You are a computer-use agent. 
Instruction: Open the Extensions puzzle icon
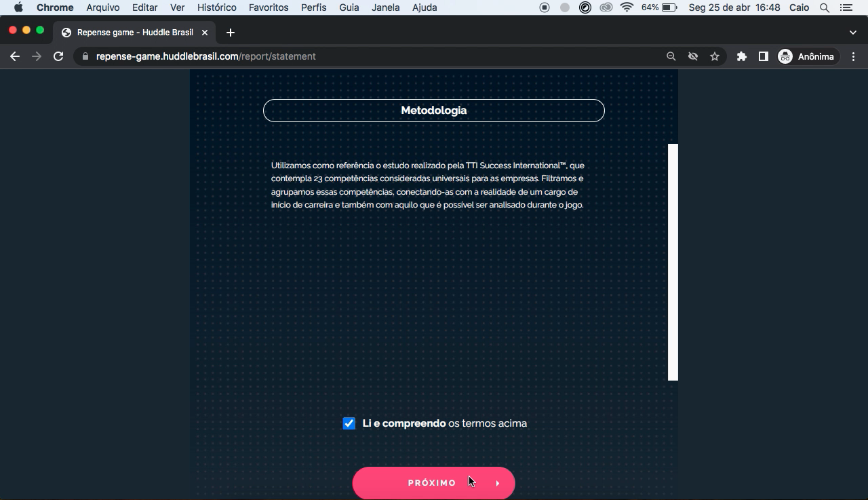pos(741,56)
